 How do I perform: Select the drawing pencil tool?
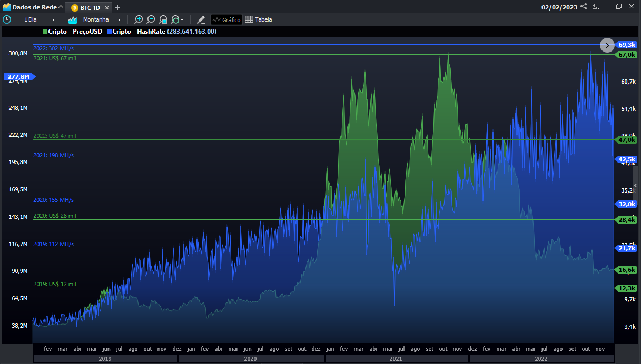point(202,19)
